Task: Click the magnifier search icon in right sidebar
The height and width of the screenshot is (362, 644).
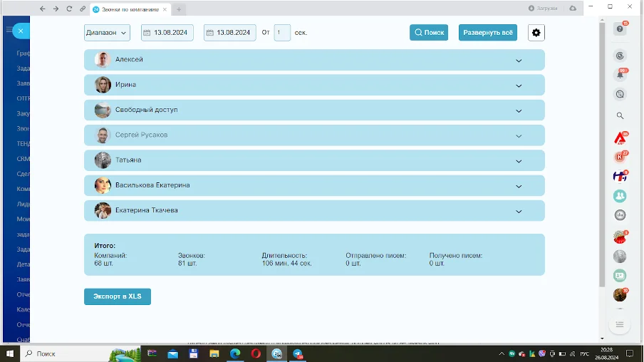Action: point(620,115)
